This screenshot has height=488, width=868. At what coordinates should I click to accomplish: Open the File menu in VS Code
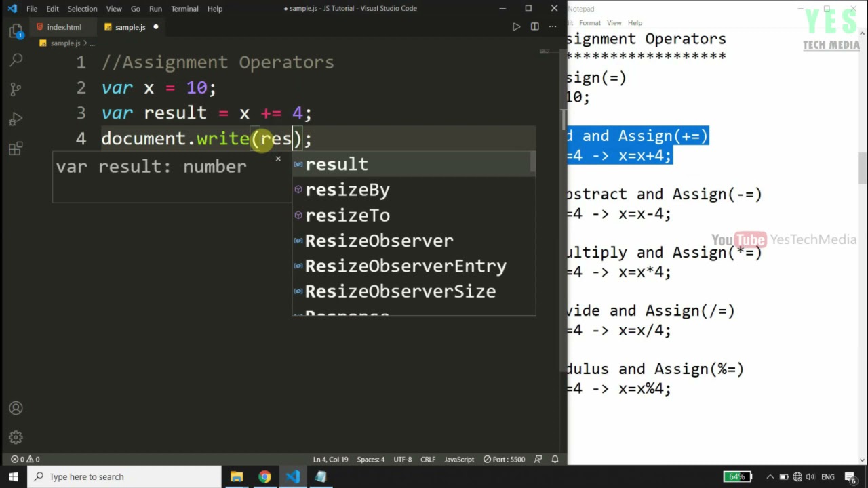(32, 9)
